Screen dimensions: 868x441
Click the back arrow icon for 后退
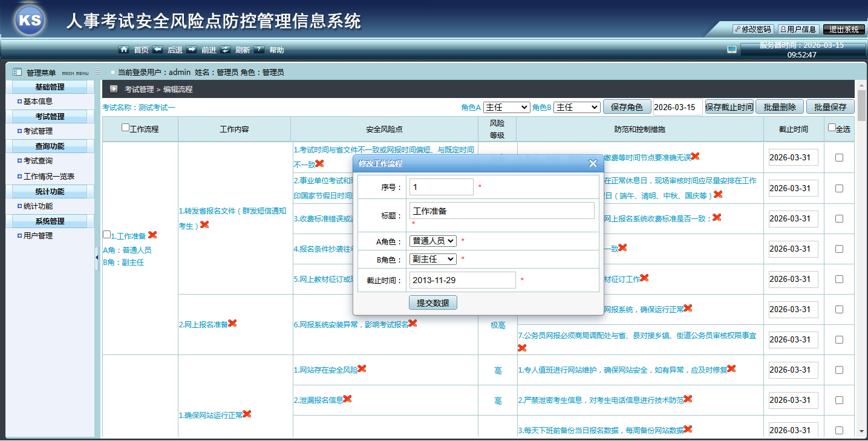click(157, 50)
